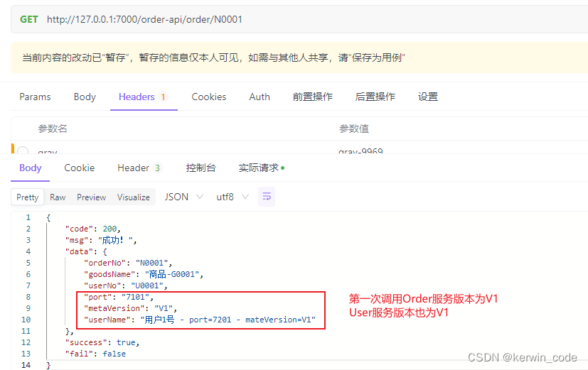Open the GET method selector
588x370 pixels.
pyautogui.click(x=29, y=19)
